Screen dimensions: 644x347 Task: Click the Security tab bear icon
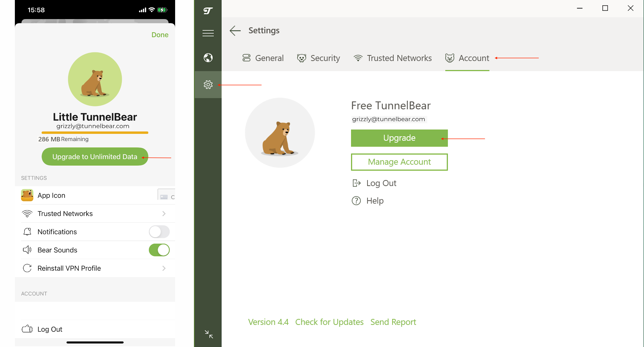click(301, 58)
